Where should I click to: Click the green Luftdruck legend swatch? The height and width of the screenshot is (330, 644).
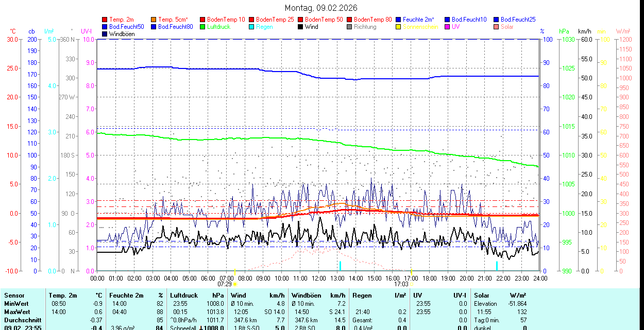203,27
